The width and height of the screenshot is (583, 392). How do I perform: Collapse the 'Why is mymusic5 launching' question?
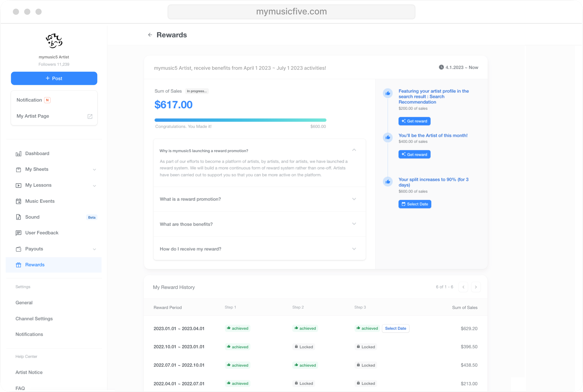(x=354, y=150)
